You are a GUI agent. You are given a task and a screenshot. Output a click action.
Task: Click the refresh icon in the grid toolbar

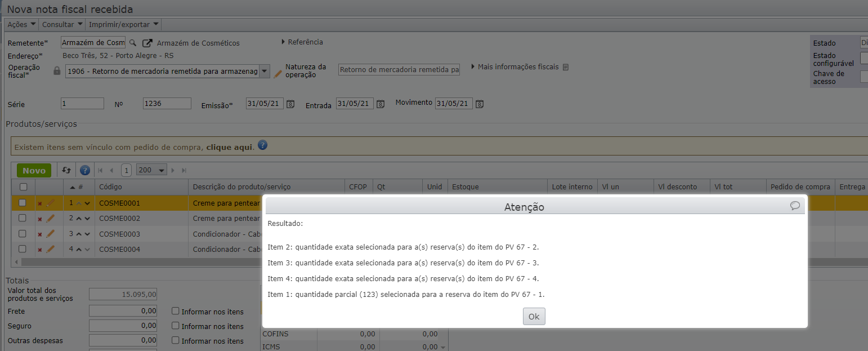coord(66,170)
